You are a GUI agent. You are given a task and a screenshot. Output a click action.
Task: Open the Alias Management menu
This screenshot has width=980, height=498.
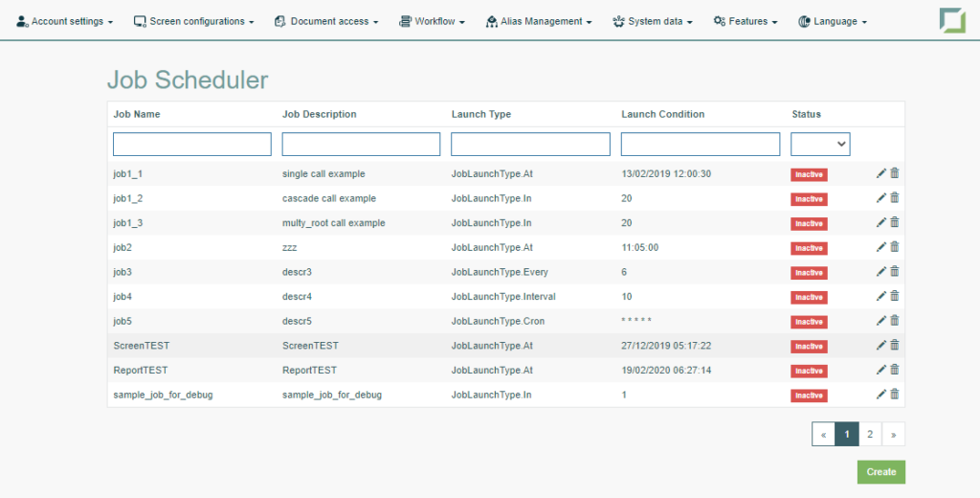click(x=539, y=21)
